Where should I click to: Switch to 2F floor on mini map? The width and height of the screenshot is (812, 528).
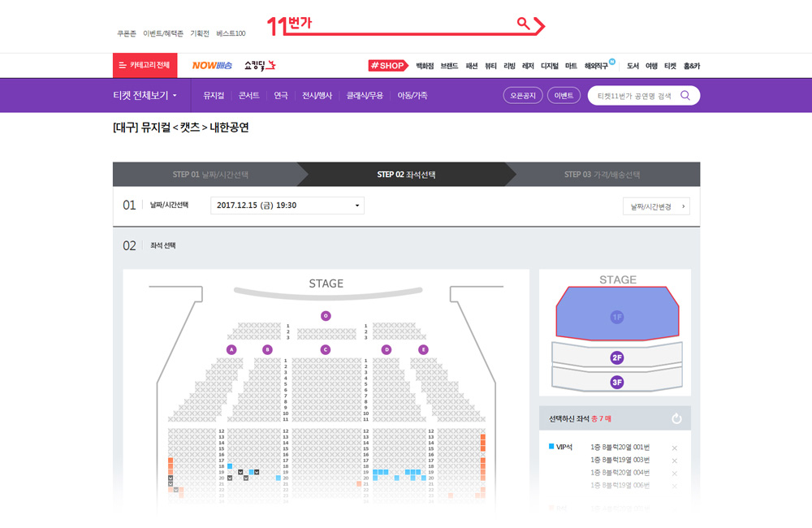pos(617,357)
